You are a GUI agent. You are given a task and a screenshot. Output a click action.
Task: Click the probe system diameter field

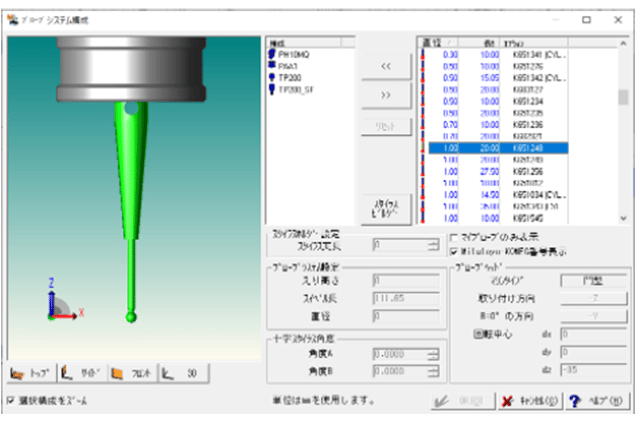click(x=406, y=316)
